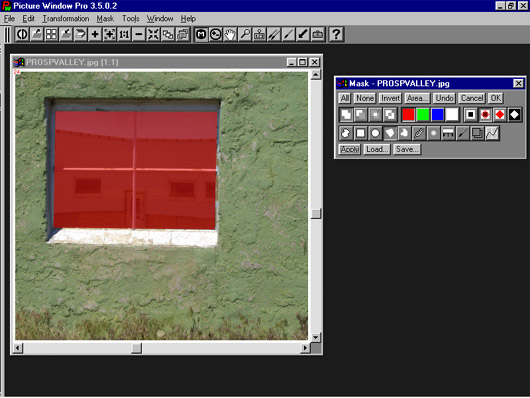Choose the green mask overlay color
The height and width of the screenshot is (398, 530).
(x=423, y=115)
